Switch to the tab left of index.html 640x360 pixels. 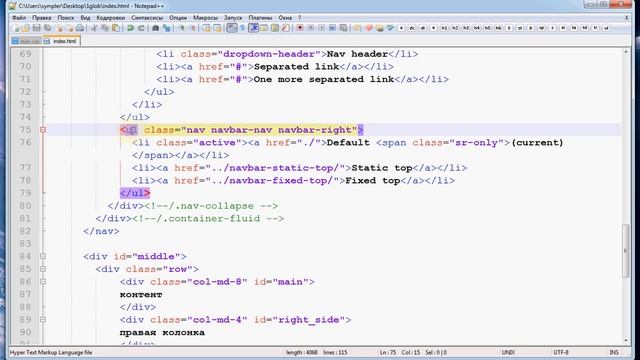coord(27,41)
